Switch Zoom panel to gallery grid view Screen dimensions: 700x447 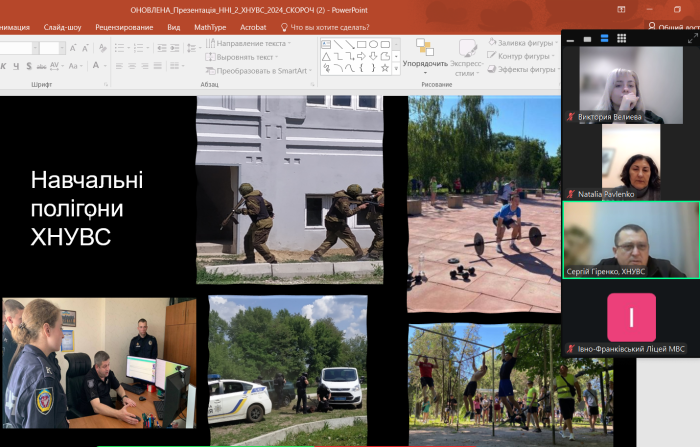pos(621,39)
